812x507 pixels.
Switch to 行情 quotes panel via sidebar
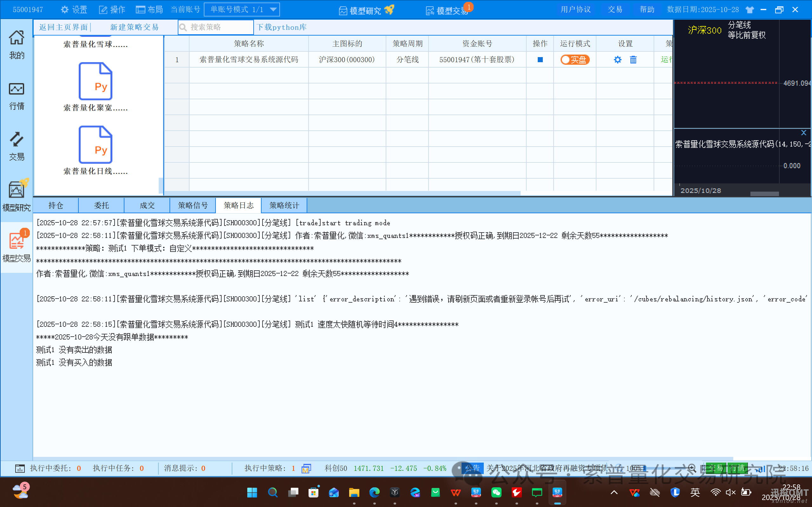(x=16, y=95)
